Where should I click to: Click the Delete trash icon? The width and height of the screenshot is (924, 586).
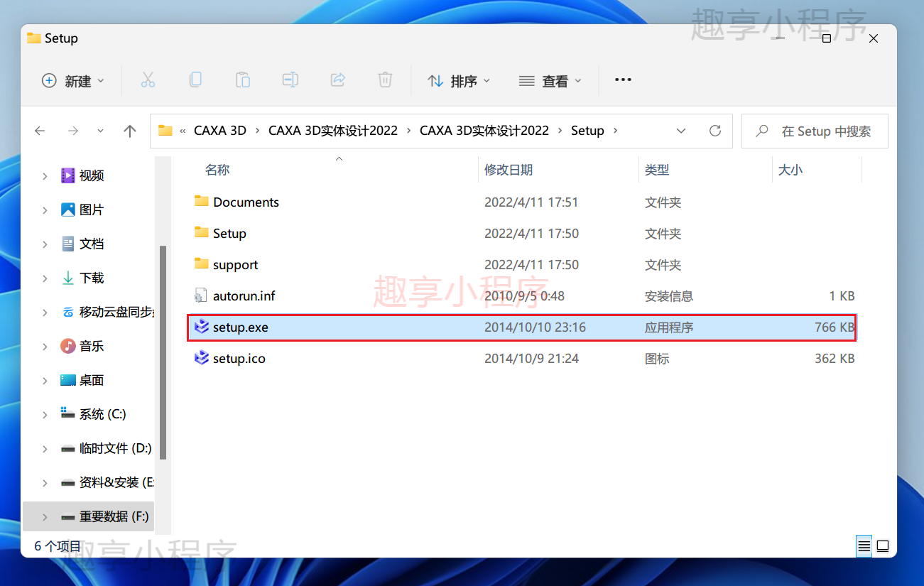click(385, 80)
